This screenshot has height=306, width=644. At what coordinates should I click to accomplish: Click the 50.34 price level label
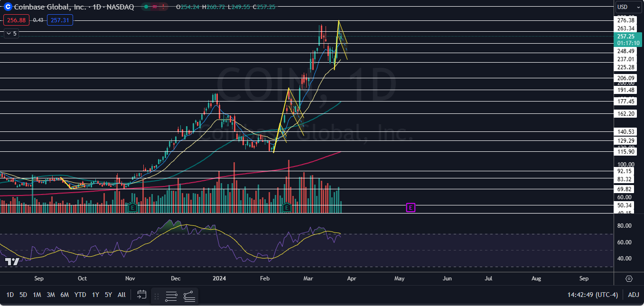625,205
